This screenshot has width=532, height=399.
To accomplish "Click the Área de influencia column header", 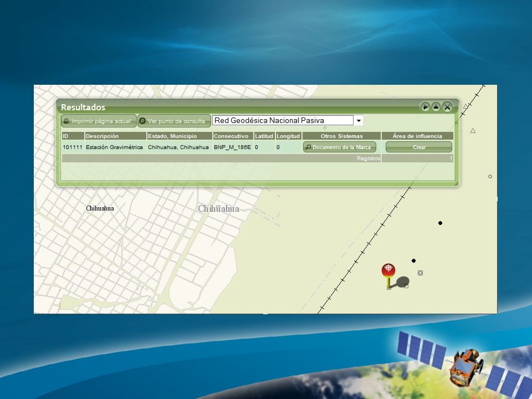I will click(x=417, y=136).
